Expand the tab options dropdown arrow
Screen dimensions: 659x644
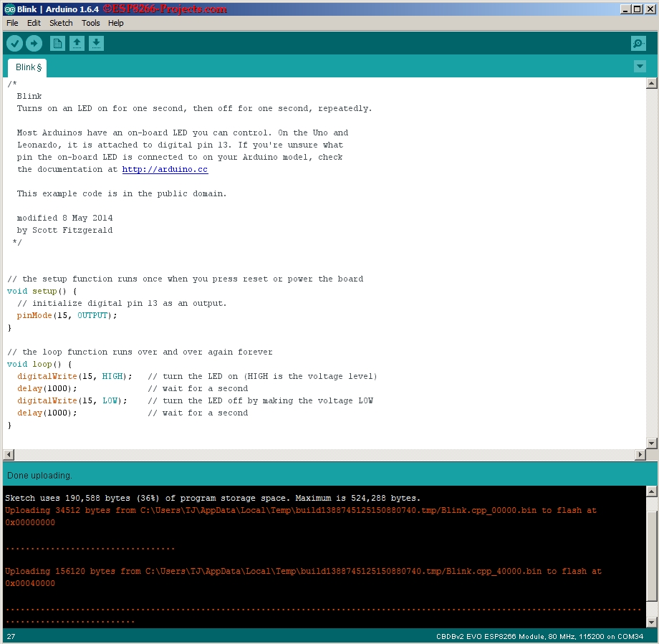tap(640, 67)
